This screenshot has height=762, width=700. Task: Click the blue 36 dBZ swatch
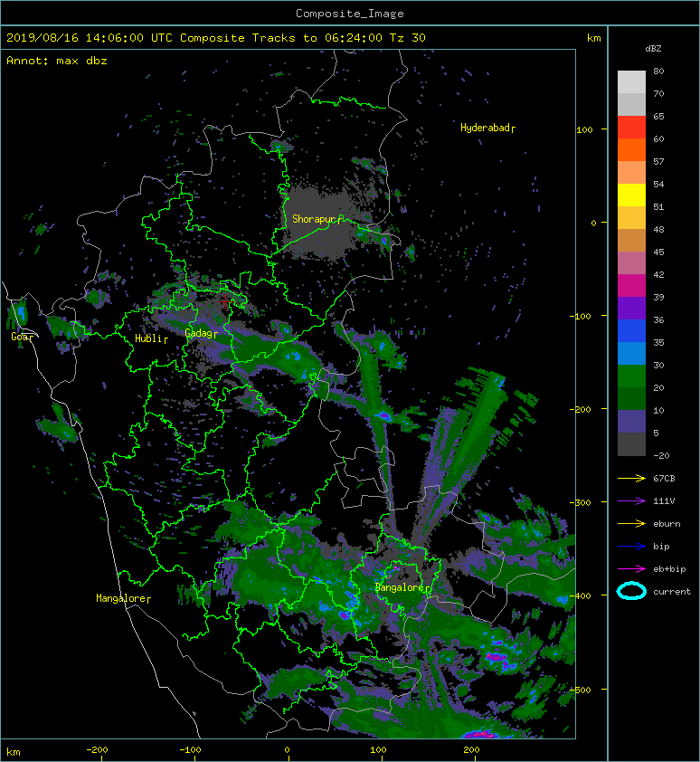coord(631,330)
